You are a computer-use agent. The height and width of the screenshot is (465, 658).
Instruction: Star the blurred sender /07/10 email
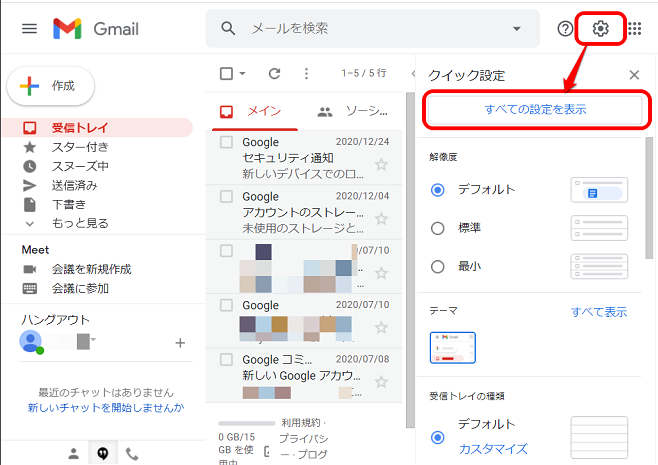click(x=381, y=273)
